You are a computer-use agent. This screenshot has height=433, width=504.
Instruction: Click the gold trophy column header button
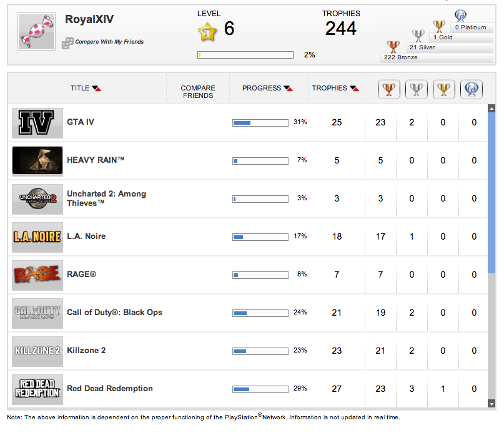[444, 89]
